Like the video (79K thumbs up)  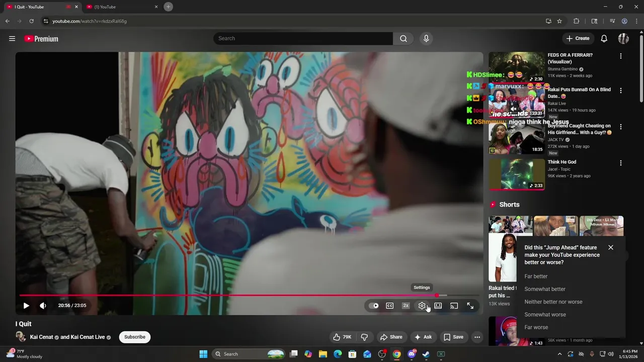pos(342,337)
